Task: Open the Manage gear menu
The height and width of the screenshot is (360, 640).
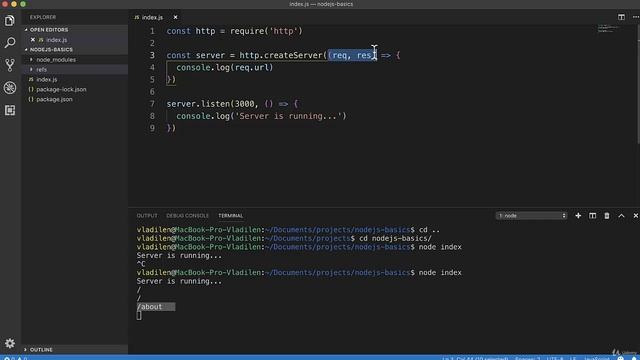Action: [x=10, y=343]
